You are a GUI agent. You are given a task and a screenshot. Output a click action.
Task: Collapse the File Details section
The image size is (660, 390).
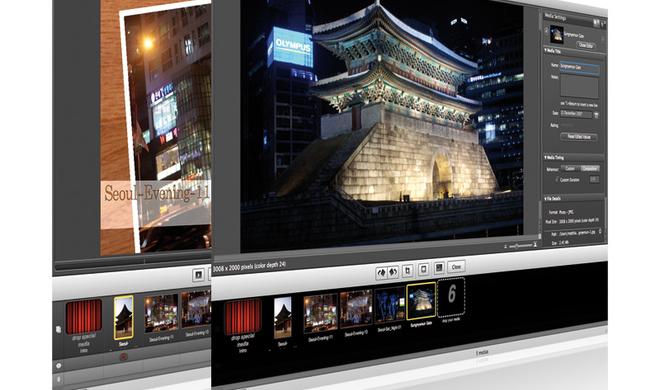[546, 198]
